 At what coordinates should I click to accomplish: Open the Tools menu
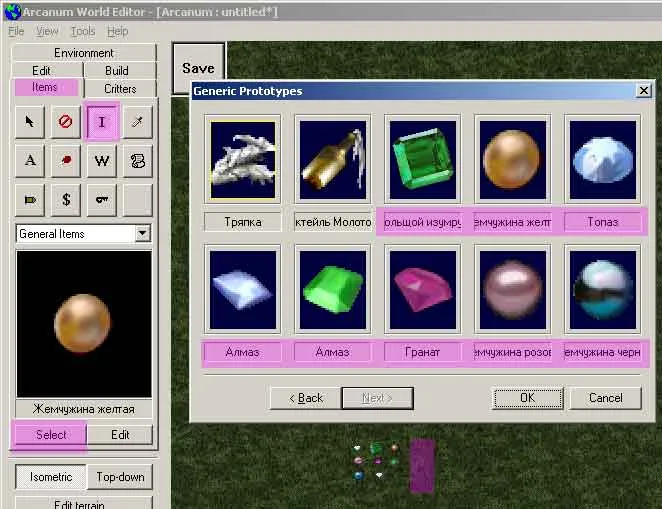pyautogui.click(x=83, y=32)
